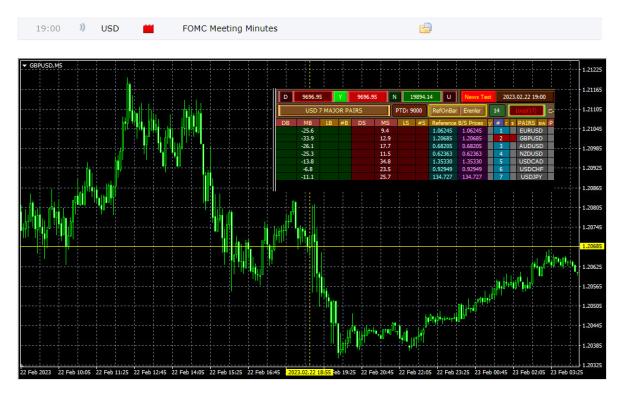Select the EURUSD pair row
This screenshot has height=398, width=625.
(x=531, y=131)
